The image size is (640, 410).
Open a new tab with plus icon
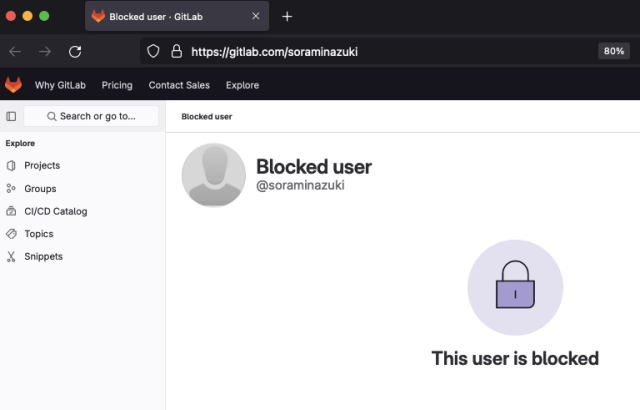point(287,16)
